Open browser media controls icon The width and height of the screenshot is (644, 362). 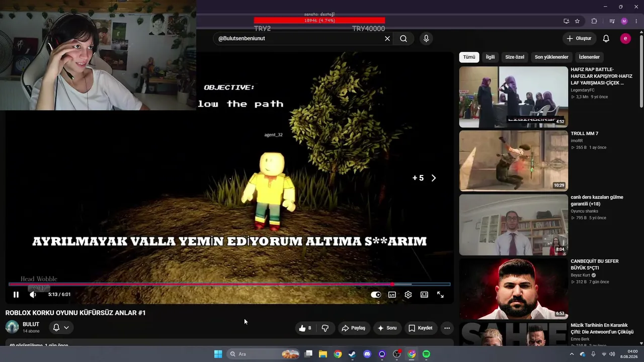click(x=612, y=21)
